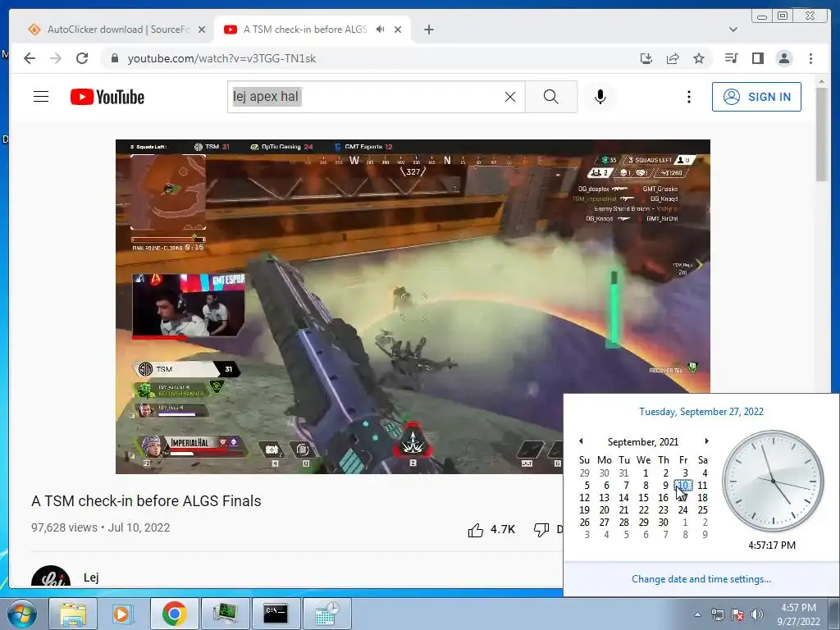Select day 22 in calendar
Viewport: 840px width, 630px height.
pyautogui.click(x=643, y=510)
